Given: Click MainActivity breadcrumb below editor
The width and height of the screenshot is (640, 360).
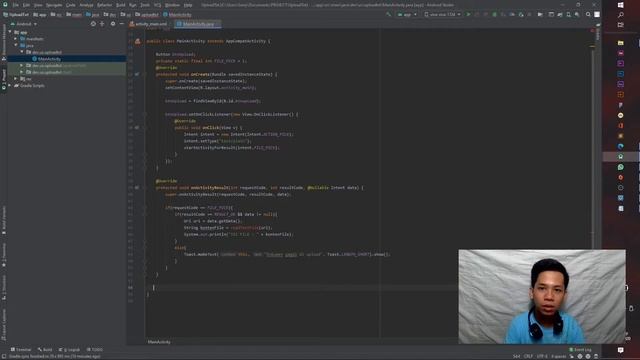Looking at the screenshot, I should tap(159, 342).
